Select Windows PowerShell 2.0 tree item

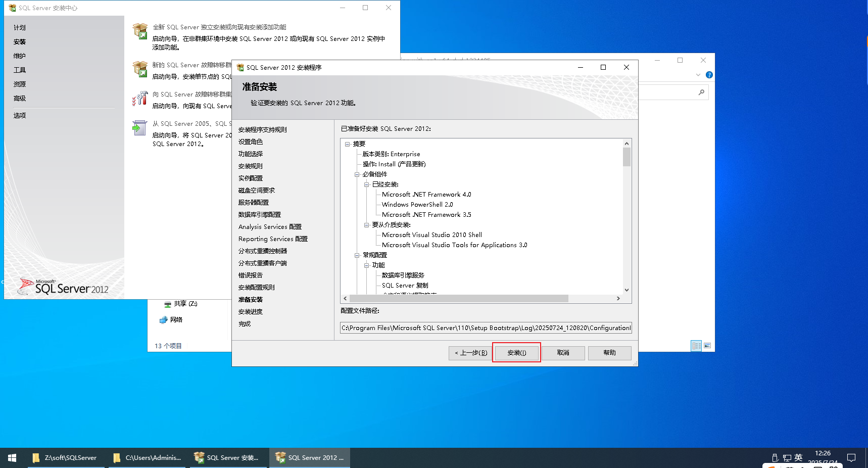point(417,205)
